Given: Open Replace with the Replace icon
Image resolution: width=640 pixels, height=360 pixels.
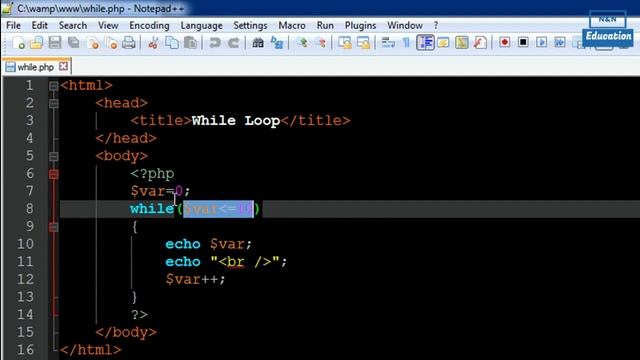Looking at the screenshot, I should pyautogui.click(x=277, y=42).
